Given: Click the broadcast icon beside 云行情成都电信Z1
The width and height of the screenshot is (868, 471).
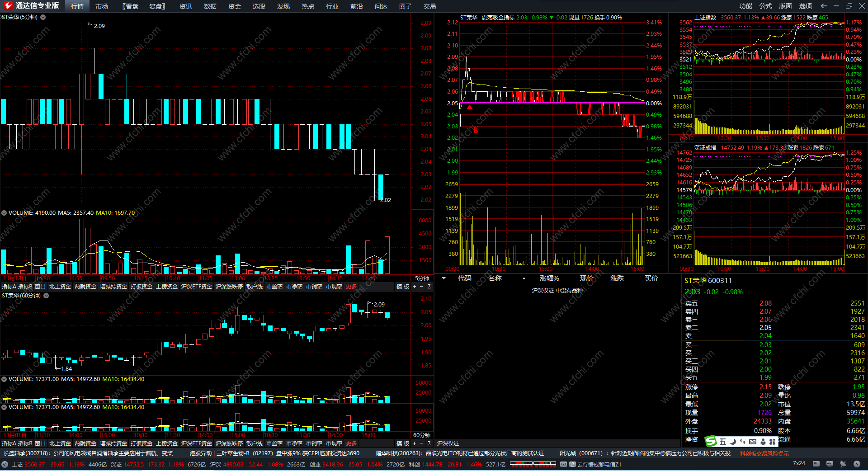Looking at the screenshot, I should pyautogui.click(x=563, y=464).
